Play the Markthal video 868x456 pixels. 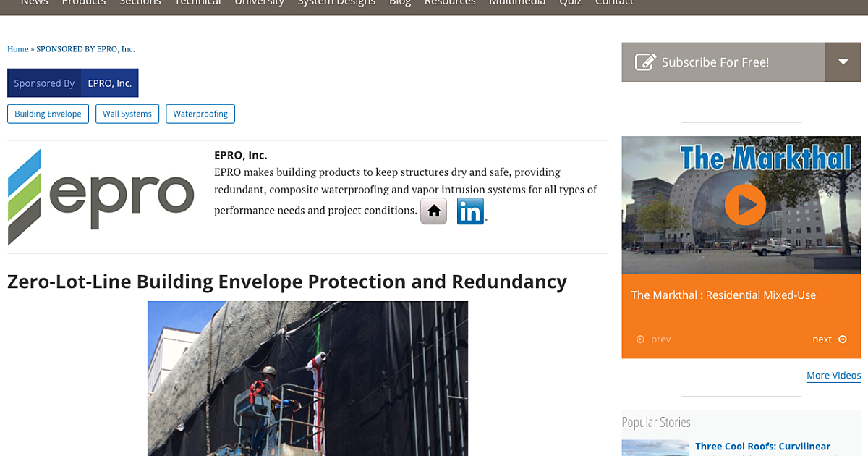click(745, 205)
